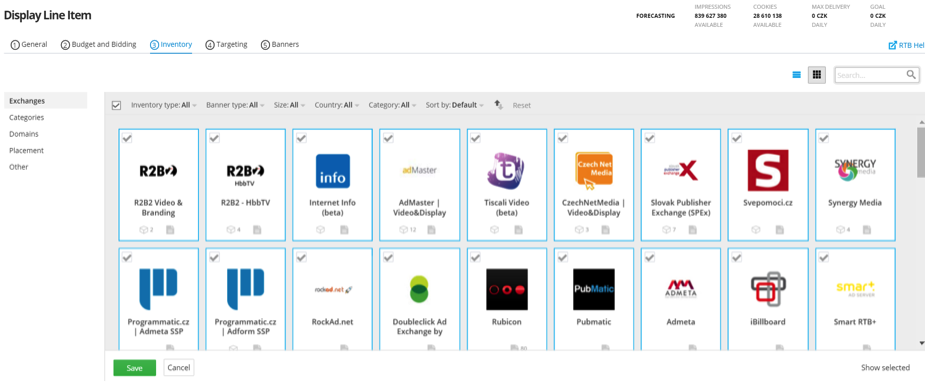Click Slovak Publisher Exchange logo
Image resolution: width=925 pixels, height=382 pixels.
click(x=680, y=171)
